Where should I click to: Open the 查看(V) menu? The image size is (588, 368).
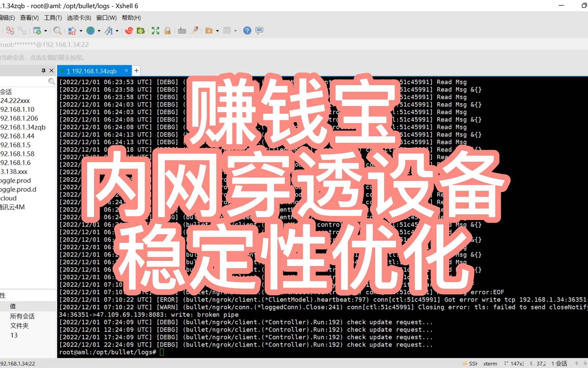[29, 18]
